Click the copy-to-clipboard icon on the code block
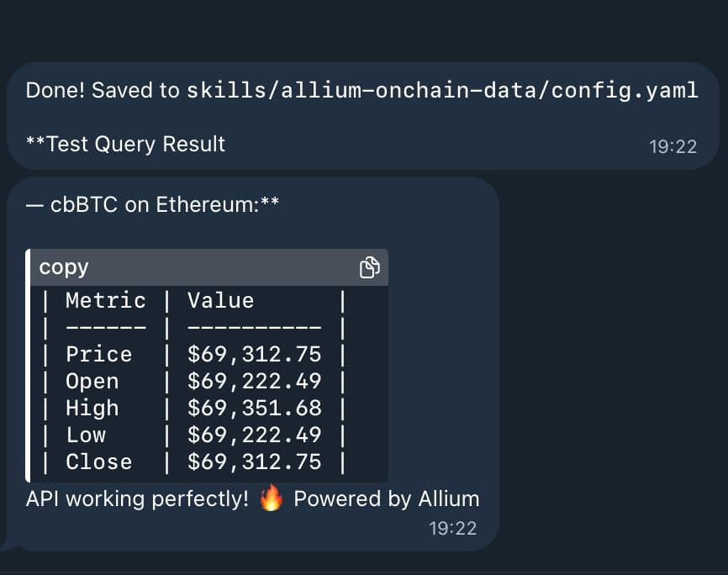728x575 pixels. pos(370,266)
